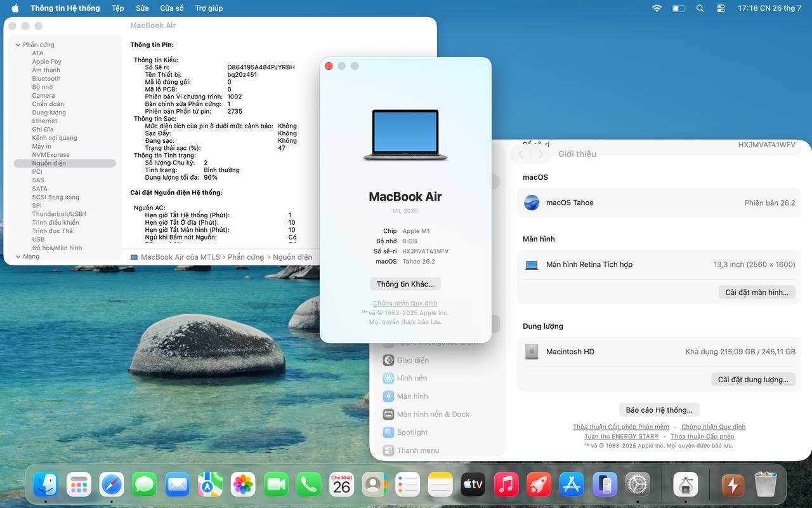Viewport: 812px width, 508px height.
Task: Collapse the Phần cứng tree section triangle
Action: 17,45
